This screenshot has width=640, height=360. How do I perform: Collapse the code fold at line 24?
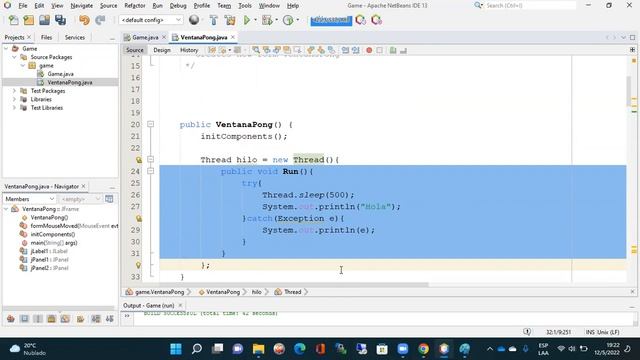pos(151,171)
